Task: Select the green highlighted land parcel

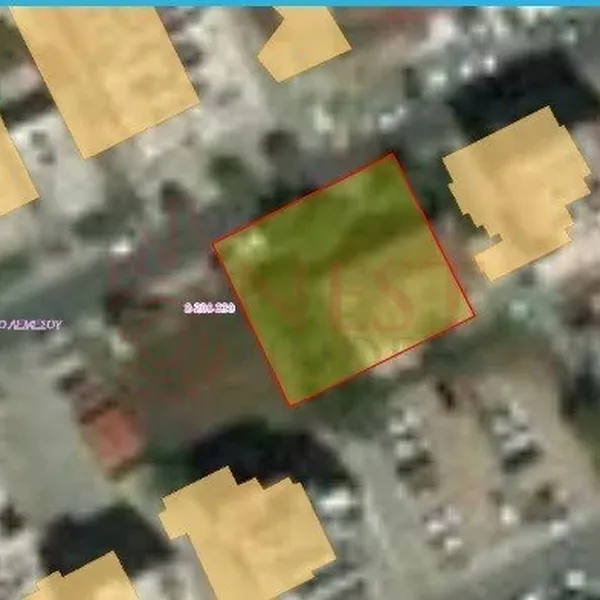Action: (x=344, y=279)
